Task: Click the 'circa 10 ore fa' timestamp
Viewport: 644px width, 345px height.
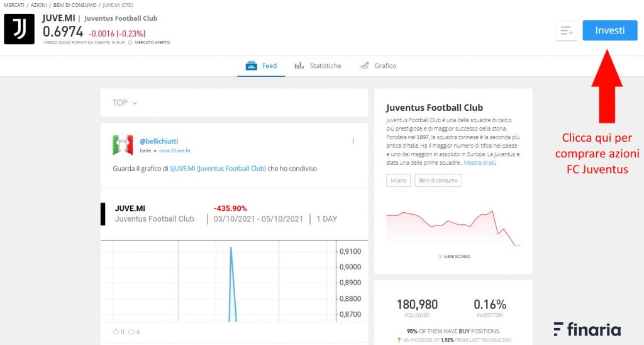Action: [x=175, y=150]
